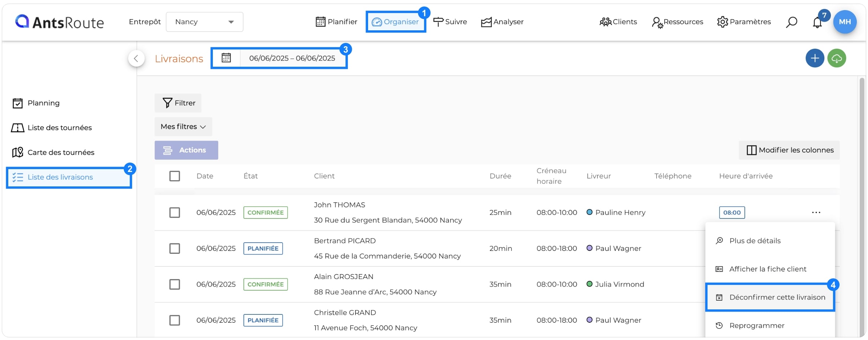
Task: Open notifications bell with 7 badge
Action: [x=818, y=22]
